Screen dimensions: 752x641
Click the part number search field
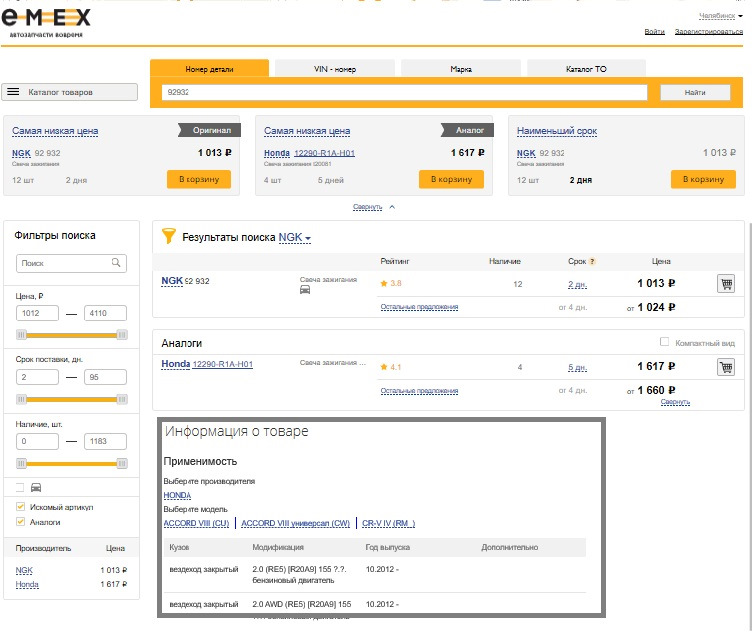coord(404,92)
